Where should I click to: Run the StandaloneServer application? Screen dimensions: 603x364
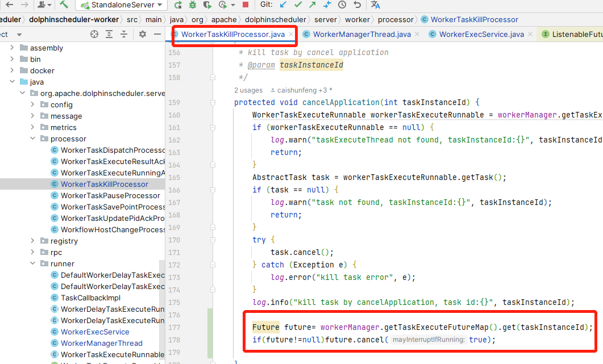tap(178, 5)
